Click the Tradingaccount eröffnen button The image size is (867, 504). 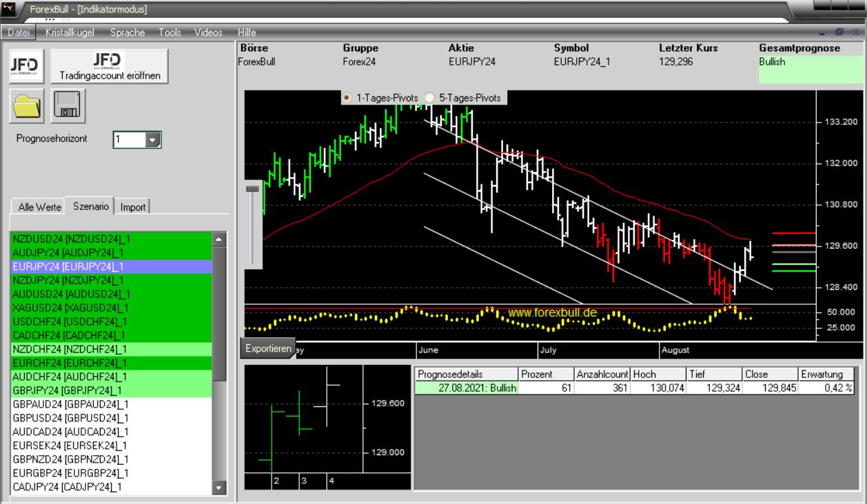click(x=110, y=66)
